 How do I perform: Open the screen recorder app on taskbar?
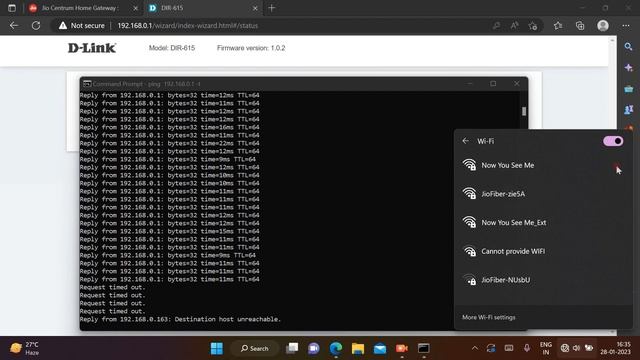pyautogui.click(x=402, y=348)
